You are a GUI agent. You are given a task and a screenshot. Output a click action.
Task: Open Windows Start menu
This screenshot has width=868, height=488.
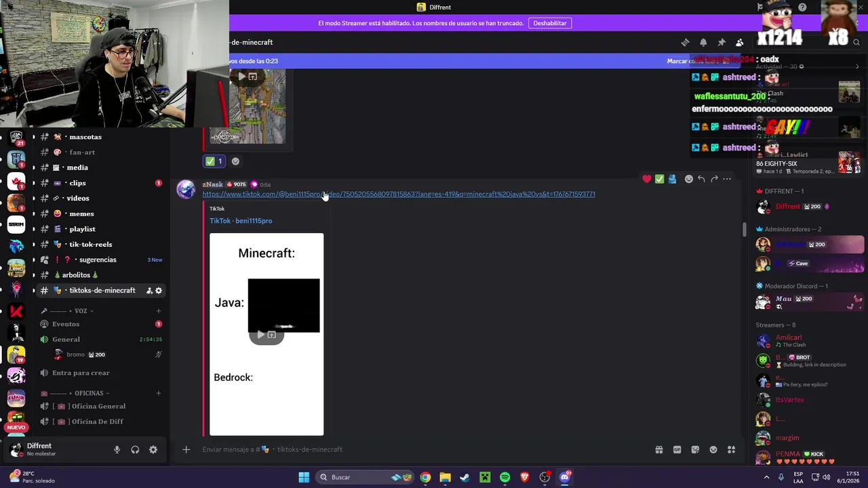(x=304, y=477)
